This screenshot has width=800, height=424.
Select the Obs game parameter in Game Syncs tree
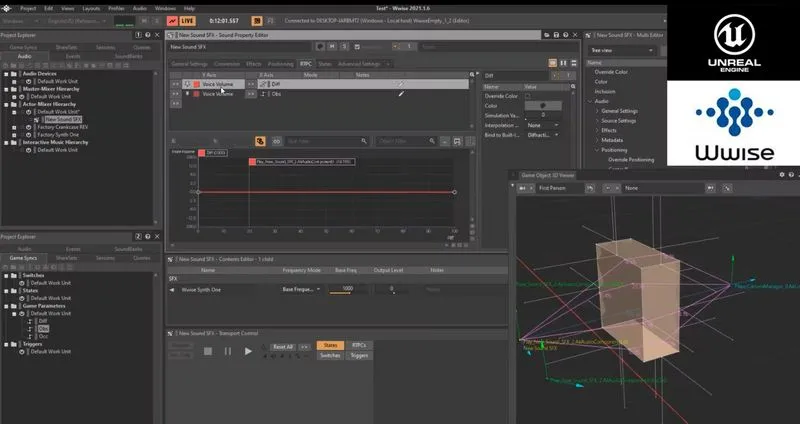[x=43, y=329]
